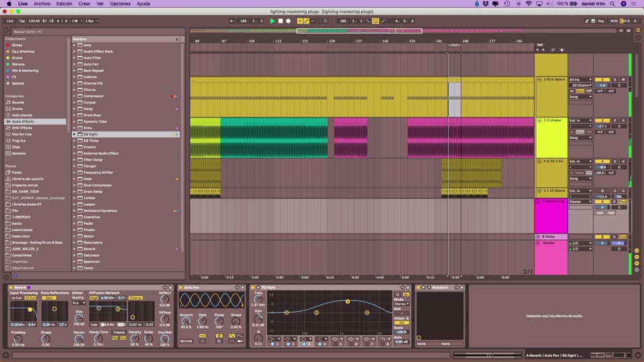
Task: Click the Key map mode button
Action: [x=601, y=21]
